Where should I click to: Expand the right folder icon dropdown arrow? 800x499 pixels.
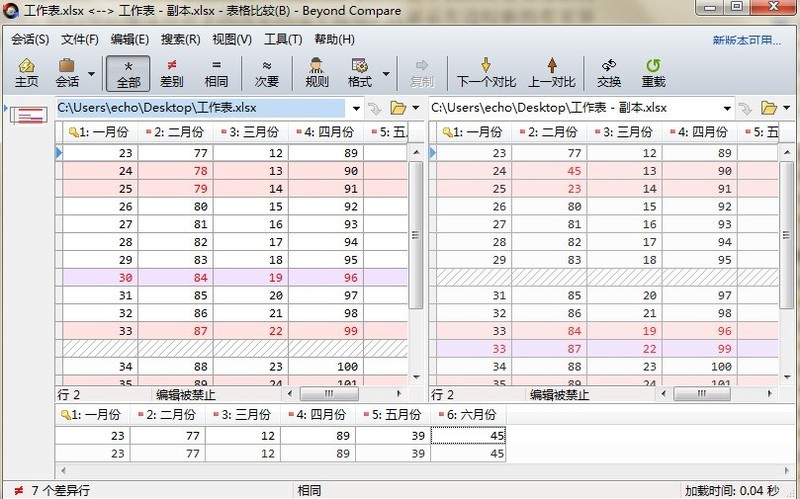(786, 108)
